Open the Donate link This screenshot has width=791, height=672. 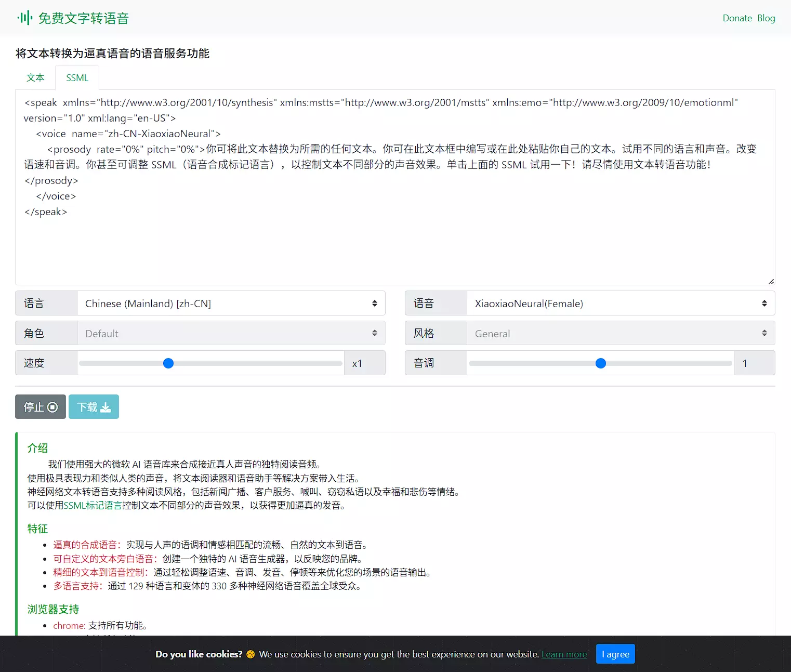point(737,18)
